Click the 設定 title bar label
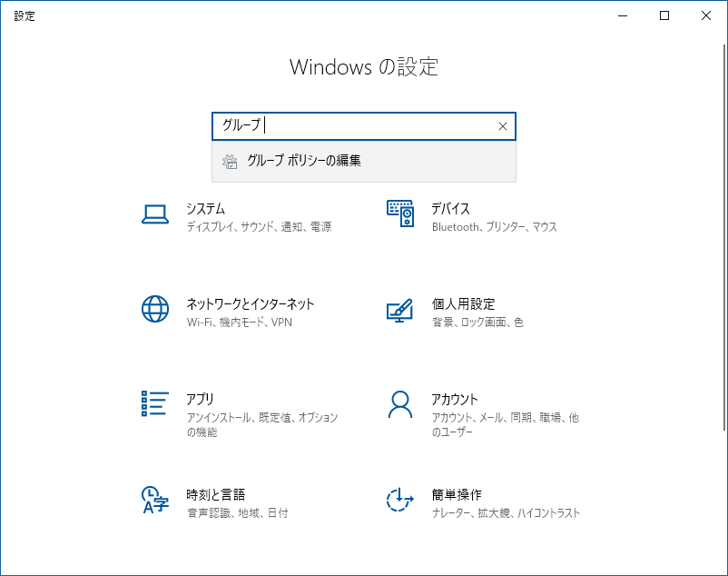 click(25, 15)
